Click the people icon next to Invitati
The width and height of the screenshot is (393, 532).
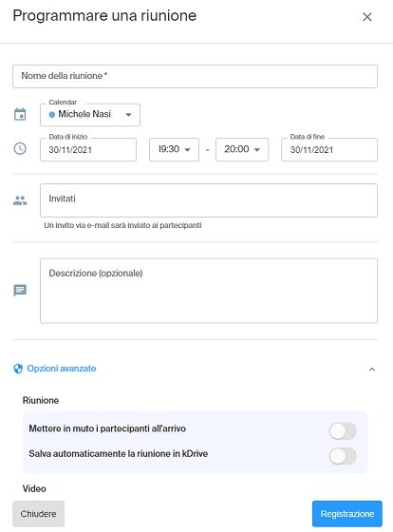20,200
